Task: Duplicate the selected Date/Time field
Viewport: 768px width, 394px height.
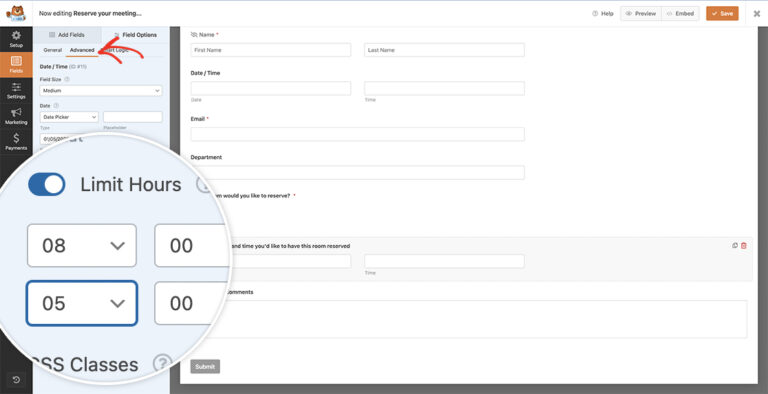Action: pos(735,246)
